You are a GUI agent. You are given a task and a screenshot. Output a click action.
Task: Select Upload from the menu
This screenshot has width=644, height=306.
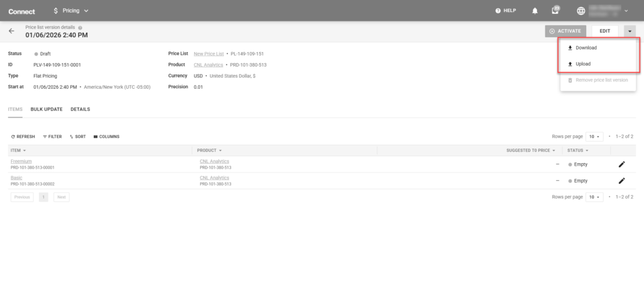coord(582,64)
